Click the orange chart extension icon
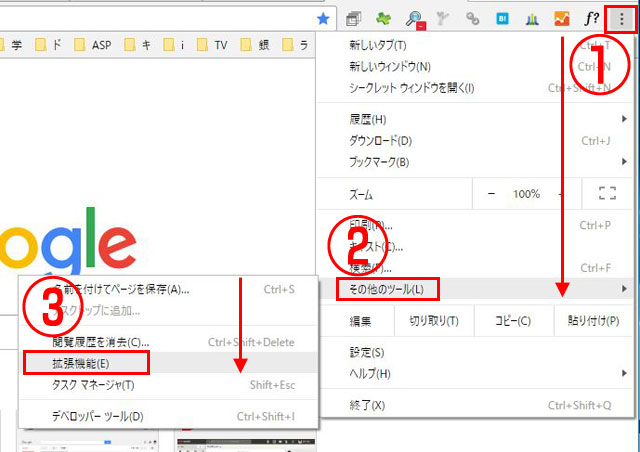Screen dimensions: 640x452 [x=562, y=19]
